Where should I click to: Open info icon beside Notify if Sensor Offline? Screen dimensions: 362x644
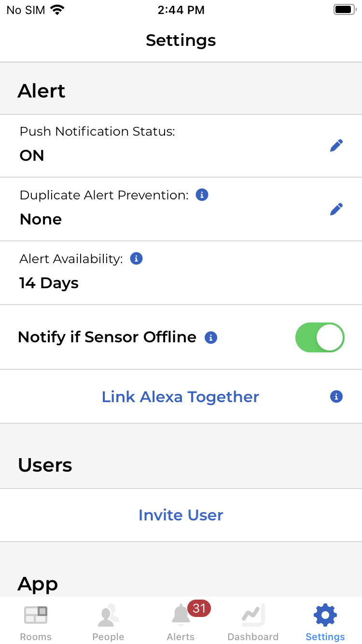[x=211, y=337]
